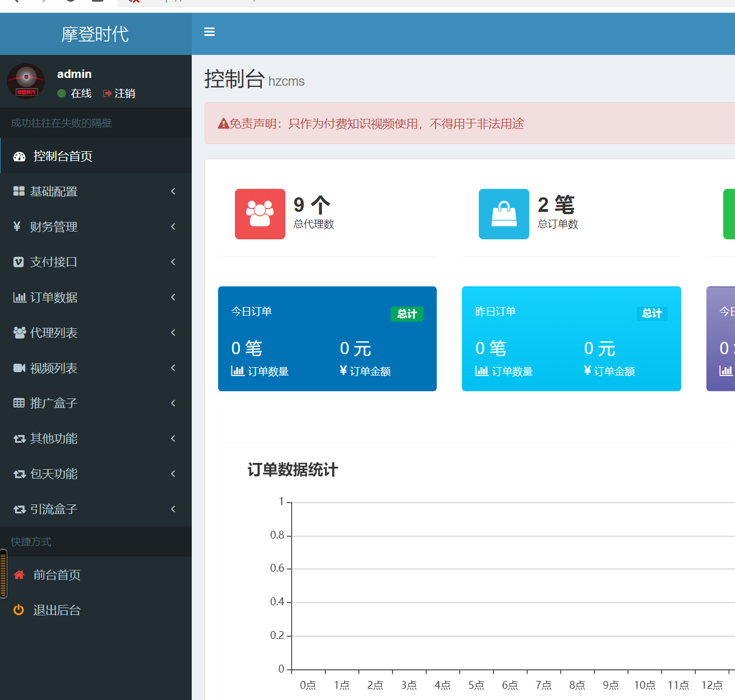Expand the 基础配置 menu chevron
The width and height of the screenshot is (735, 700).
(173, 191)
